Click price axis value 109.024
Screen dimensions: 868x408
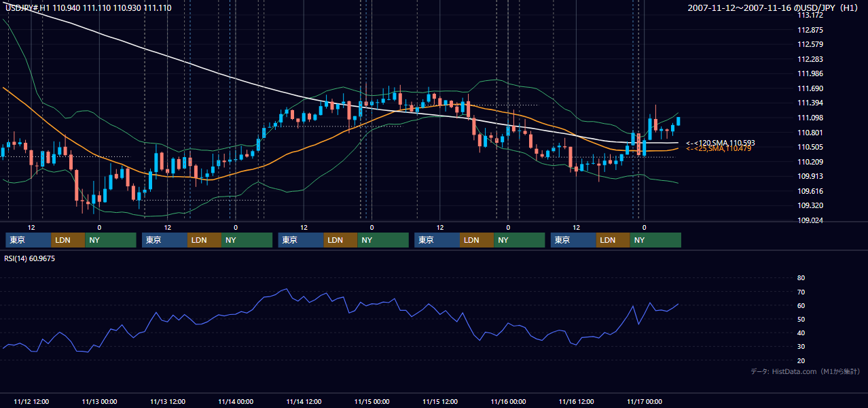pos(810,220)
